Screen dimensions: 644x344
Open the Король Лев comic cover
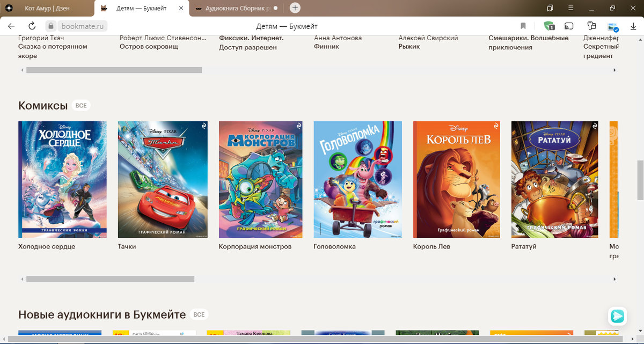click(457, 179)
